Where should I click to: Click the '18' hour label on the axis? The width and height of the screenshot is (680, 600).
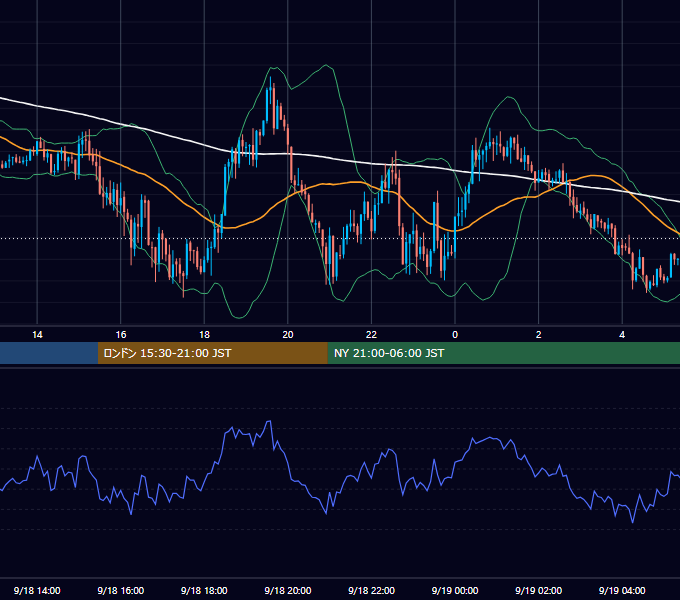click(x=204, y=335)
